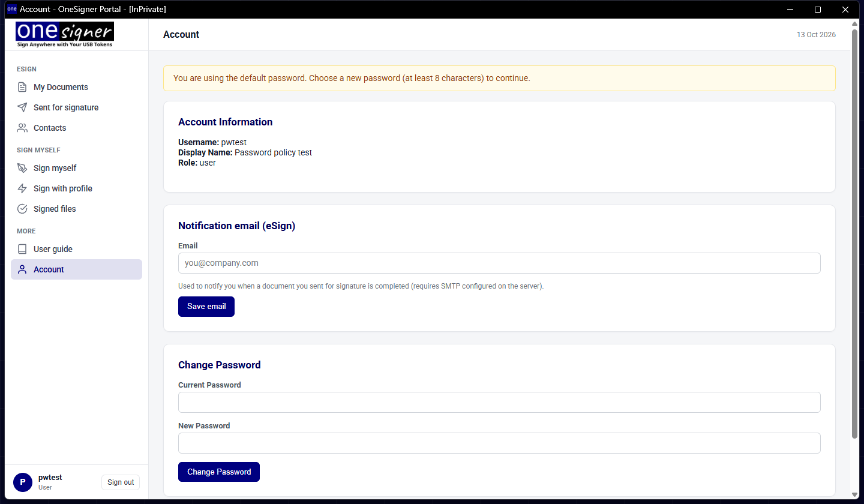The width and height of the screenshot is (864, 504).
Task: Open the User guide
Action: [76, 249]
